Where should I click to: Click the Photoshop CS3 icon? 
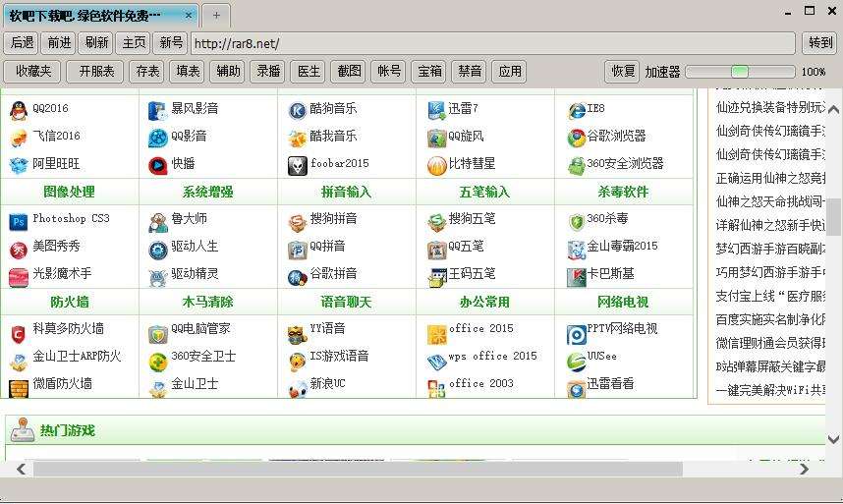click(19, 221)
